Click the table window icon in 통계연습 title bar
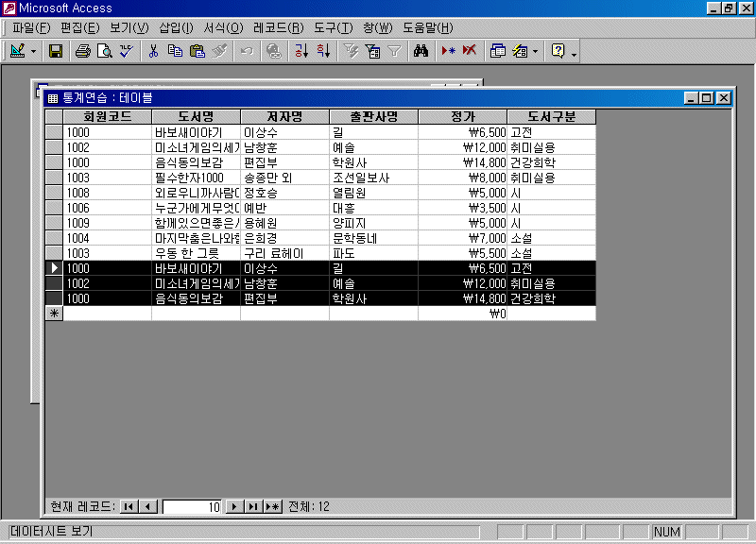This screenshot has height=544, width=756. tap(53, 98)
